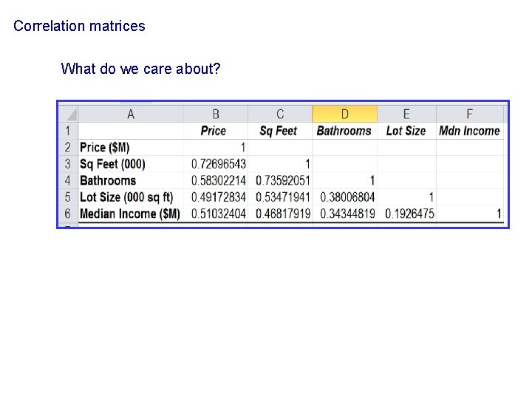Select column A header
Screen dimensions: 532x399
click(x=131, y=114)
